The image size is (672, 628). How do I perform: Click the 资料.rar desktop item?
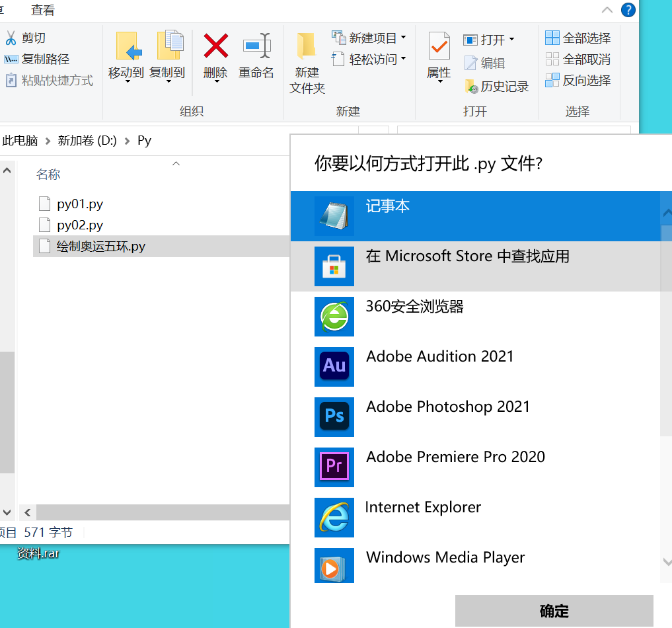tap(38, 553)
